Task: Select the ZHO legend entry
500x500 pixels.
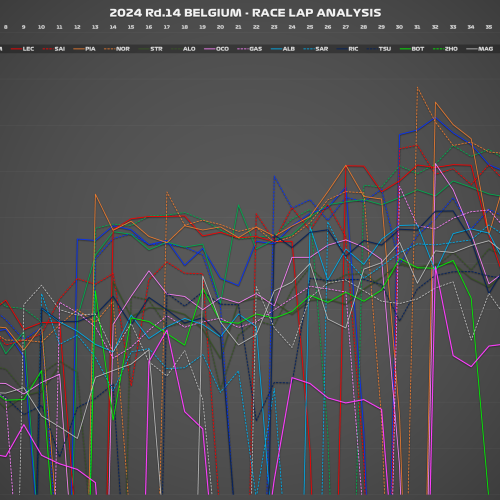Action: [x=445, y=49]
